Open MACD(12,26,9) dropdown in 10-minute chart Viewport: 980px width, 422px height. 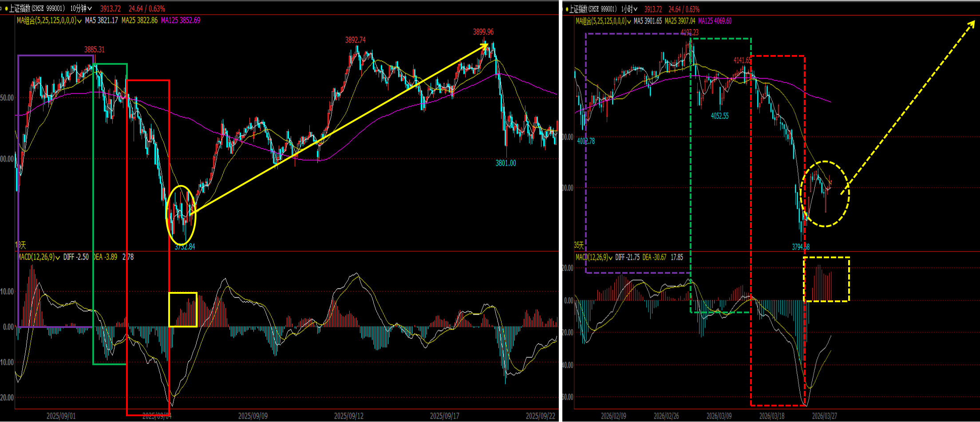(x=39, y=257)
